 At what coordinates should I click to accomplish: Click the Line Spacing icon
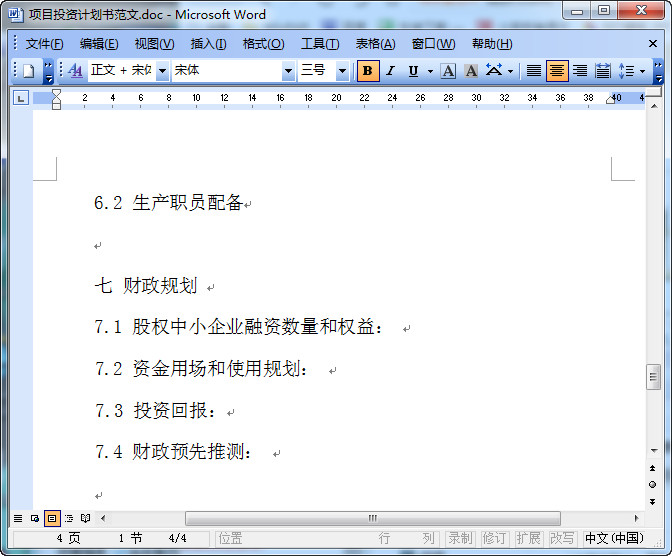627,71
